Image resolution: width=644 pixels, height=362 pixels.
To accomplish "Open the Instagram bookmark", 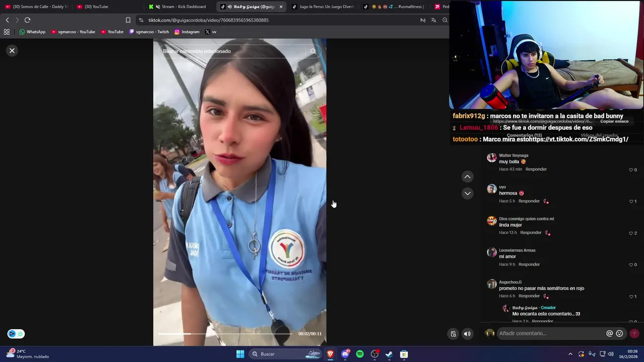I will [187, 32].
